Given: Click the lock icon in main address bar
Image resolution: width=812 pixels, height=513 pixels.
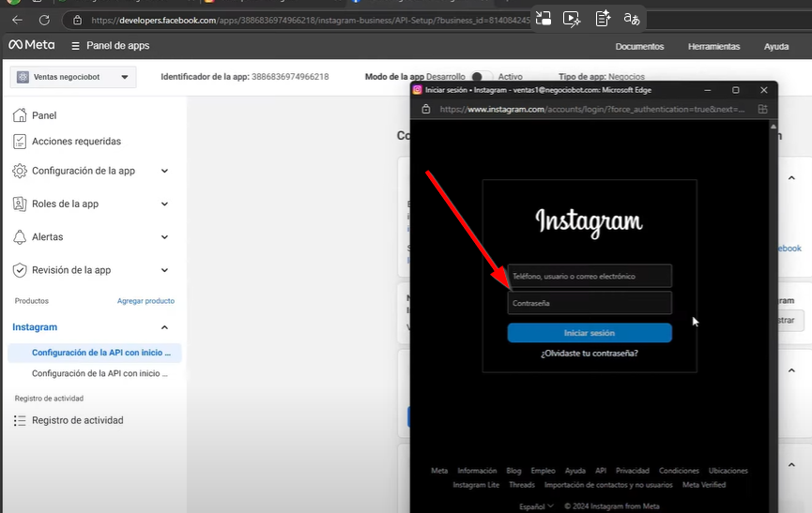Looking at the screenshot, I should point(77,21).
